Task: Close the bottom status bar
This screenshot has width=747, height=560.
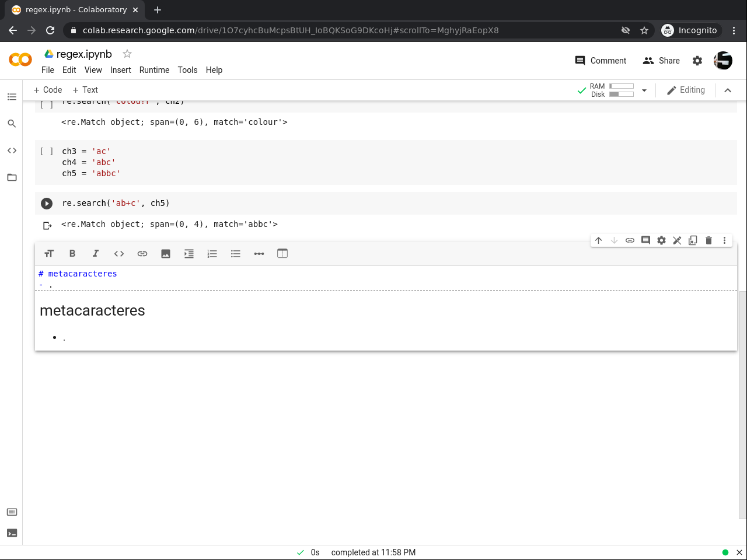Action: tap(739, 552)
